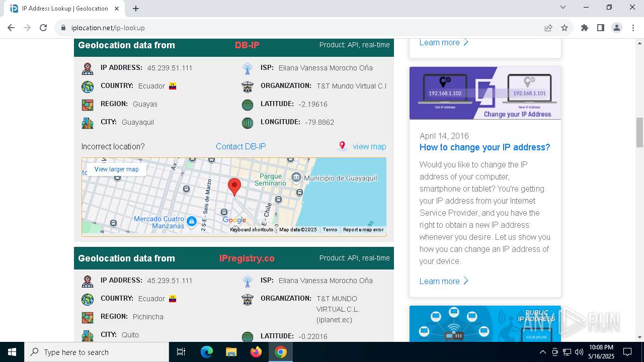Open the share this page icon

[548, 28]
